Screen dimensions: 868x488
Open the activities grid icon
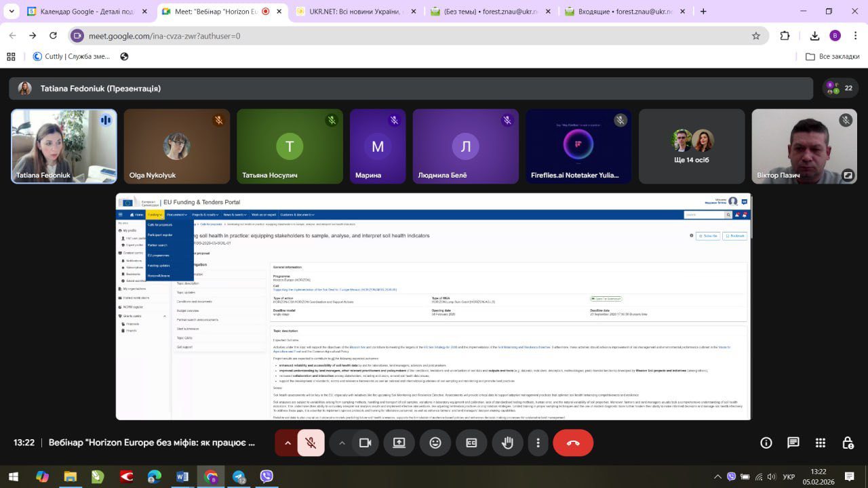[x=821, y=443]
